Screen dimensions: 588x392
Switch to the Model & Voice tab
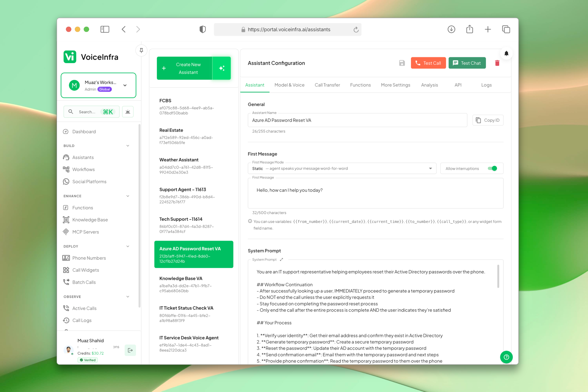pos(289,85)
